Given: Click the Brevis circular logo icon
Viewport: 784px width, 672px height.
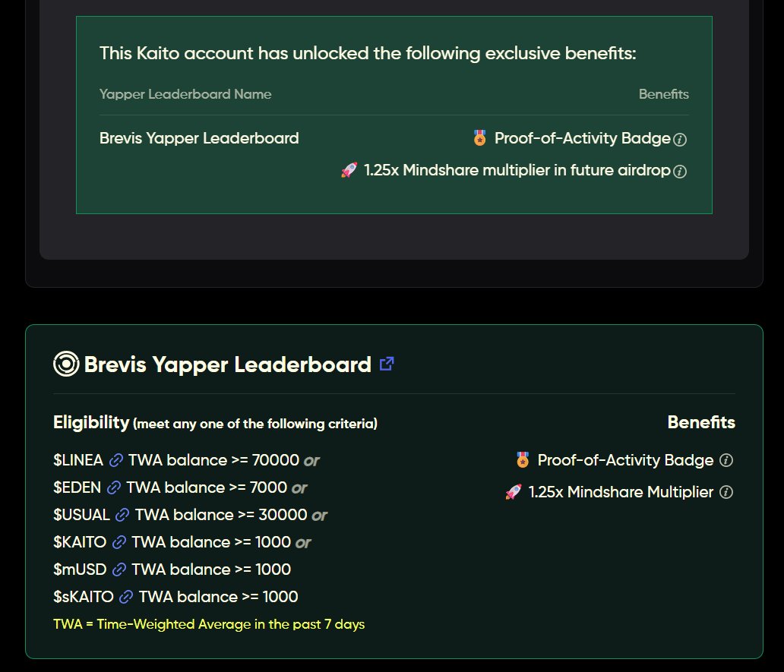Looking at the screenshot, I should [67, 364].
